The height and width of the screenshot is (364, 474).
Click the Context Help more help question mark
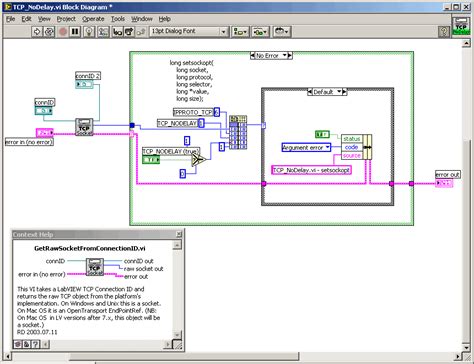coord(35,344)
